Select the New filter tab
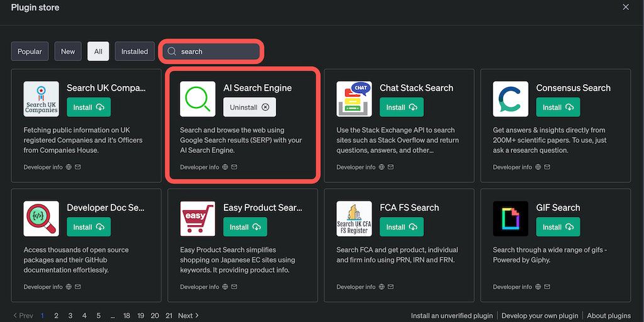 coord(68,52)
